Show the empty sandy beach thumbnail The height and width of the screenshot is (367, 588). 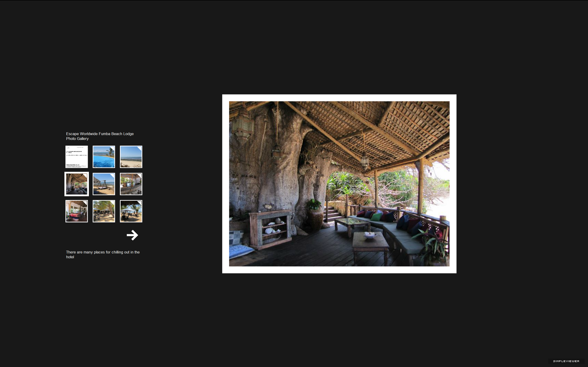tap(131, 157)
